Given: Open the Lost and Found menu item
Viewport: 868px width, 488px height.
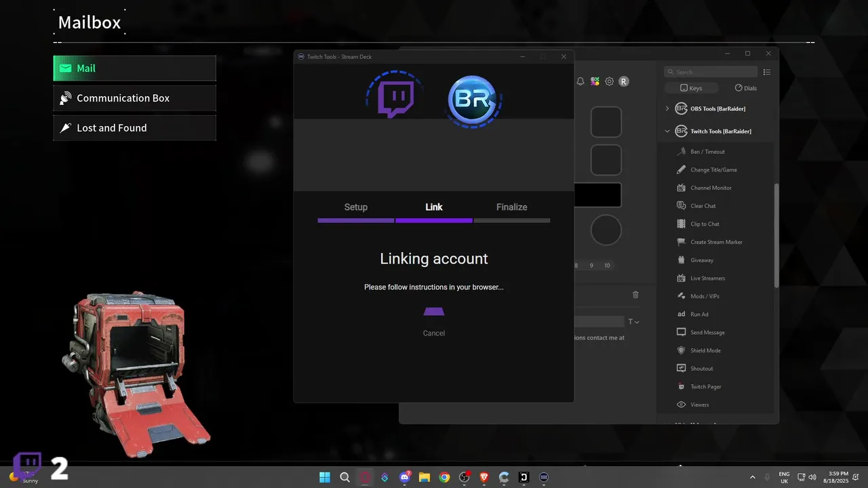Looking at the screenshot, I should tap(135, 128).
